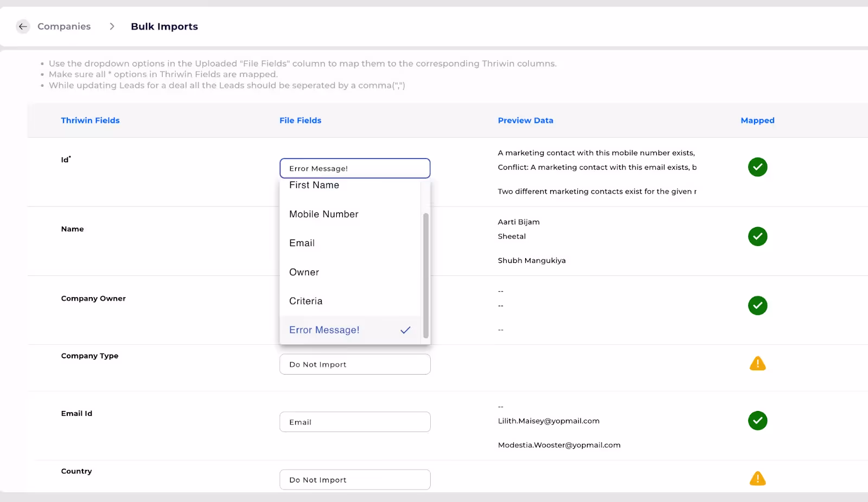Open the Id field dropdown showing Error Message!

click(x=355, y=168)
